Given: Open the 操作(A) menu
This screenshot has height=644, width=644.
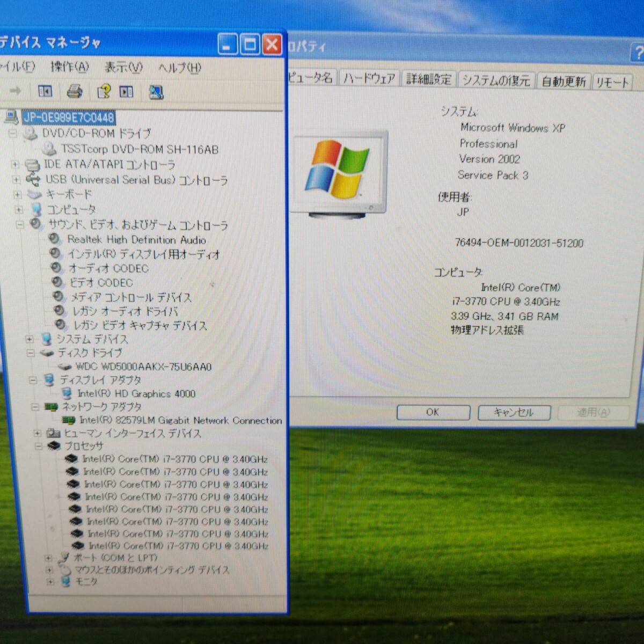Looking at the screenshot, I should click(x=69, y=67).
